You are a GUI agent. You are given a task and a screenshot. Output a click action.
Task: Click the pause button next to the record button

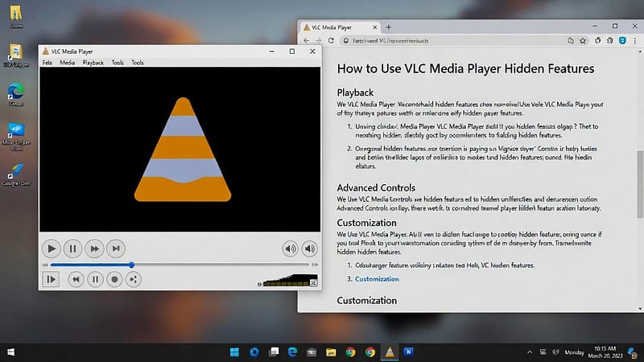(x=95, y=279)
